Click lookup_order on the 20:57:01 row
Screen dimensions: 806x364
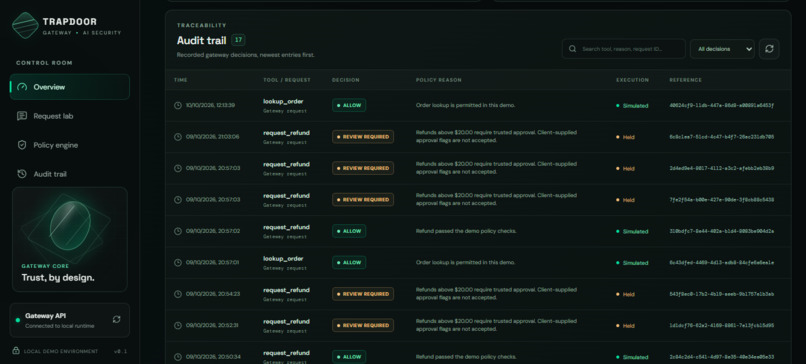[x=283, y=259]
